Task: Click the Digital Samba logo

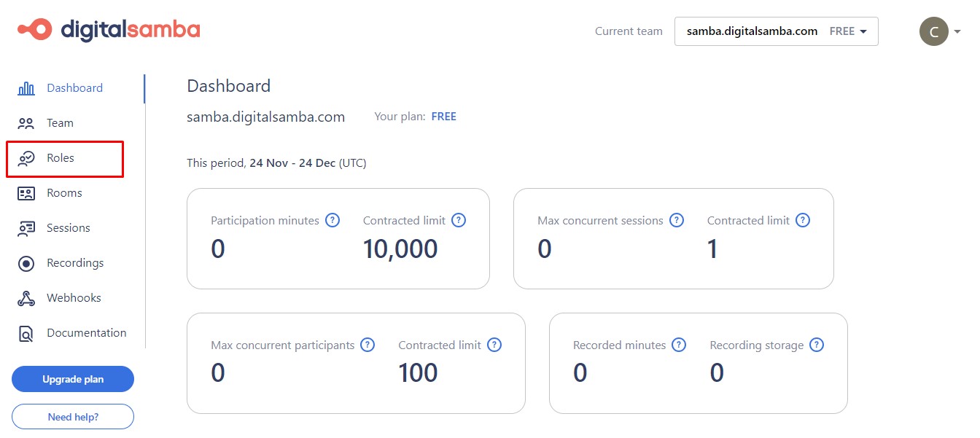Action: (x=108, y=30)
